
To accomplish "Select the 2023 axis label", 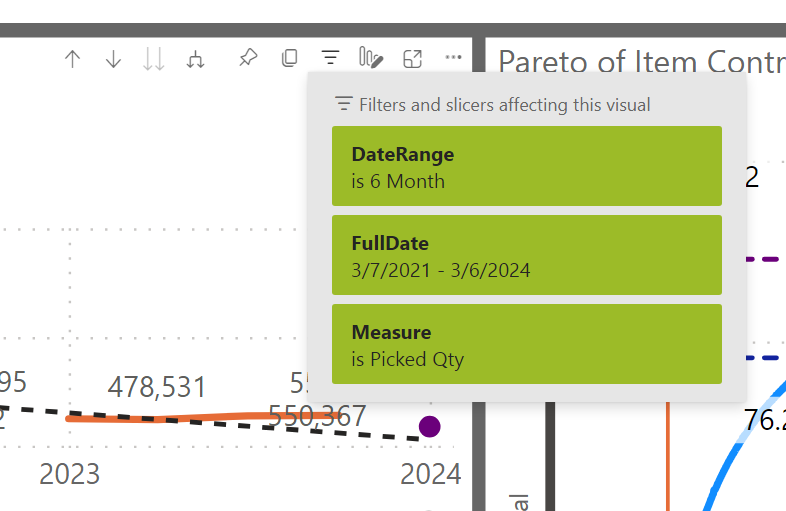I will pos(69,473).
